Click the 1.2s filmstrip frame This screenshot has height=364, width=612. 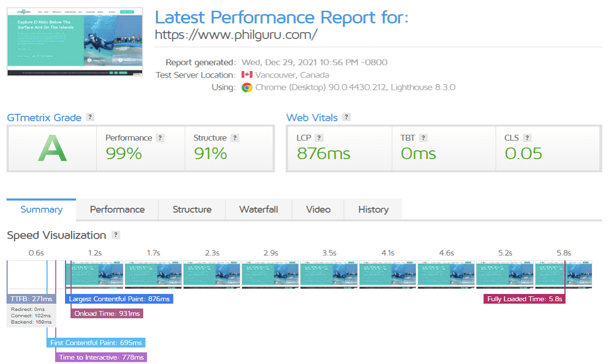95,273
